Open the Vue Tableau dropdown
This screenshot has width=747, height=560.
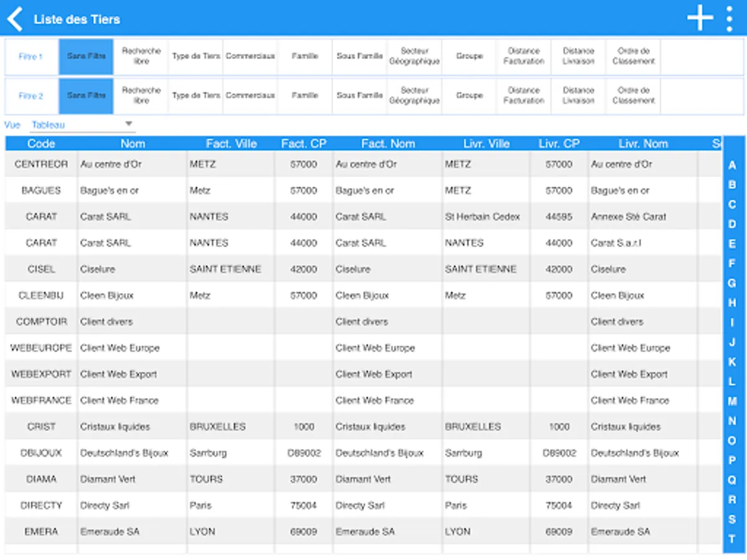pos(82,124)
